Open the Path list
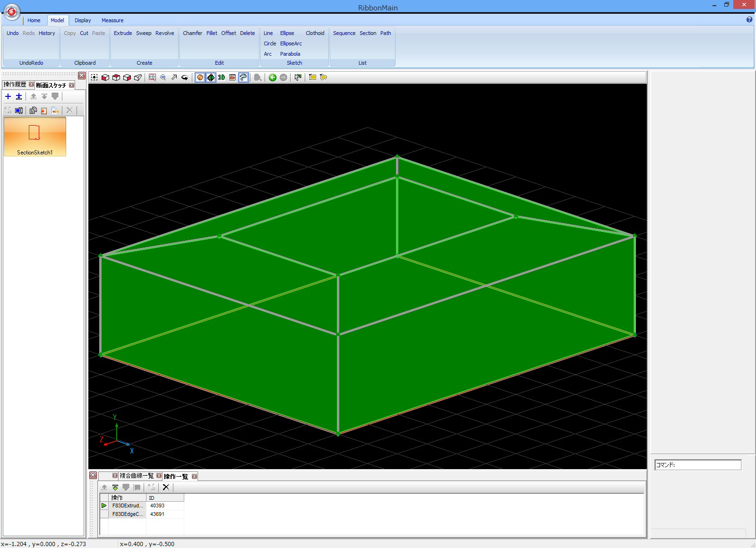The image size is (756, 548). click(386, 33)
